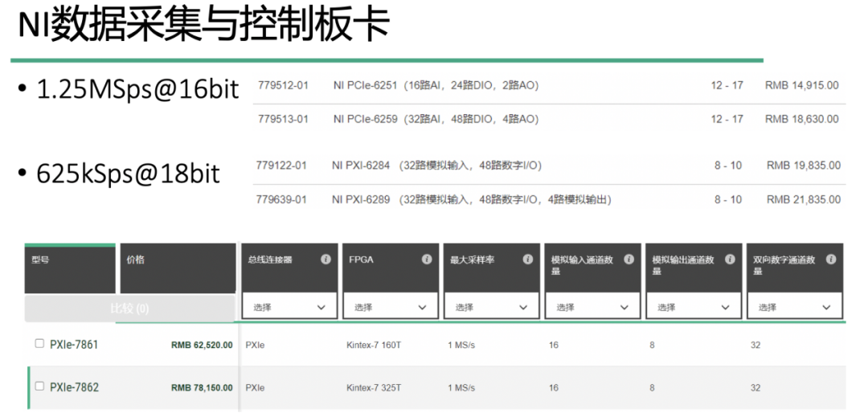Click PXIe bus cell in PXIe-7861 row

click(255, 345)
